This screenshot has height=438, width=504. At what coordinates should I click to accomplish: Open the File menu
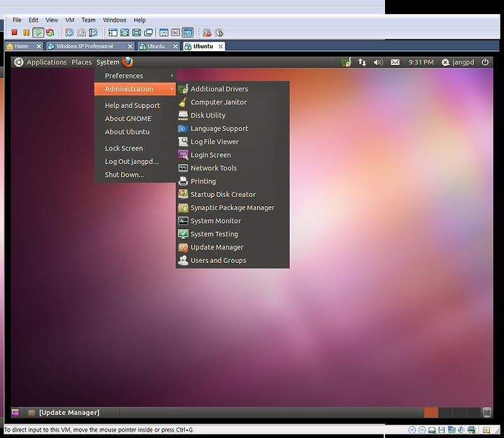click(17, 20)
